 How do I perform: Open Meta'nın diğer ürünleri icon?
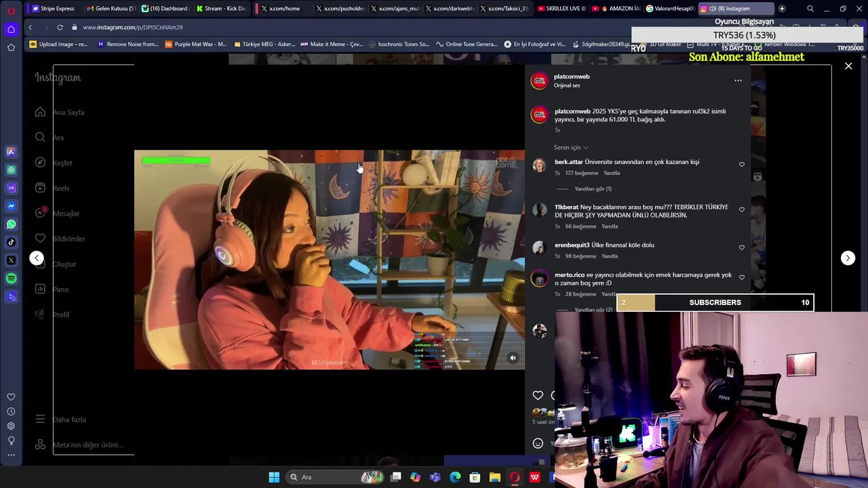pos(40,445)
